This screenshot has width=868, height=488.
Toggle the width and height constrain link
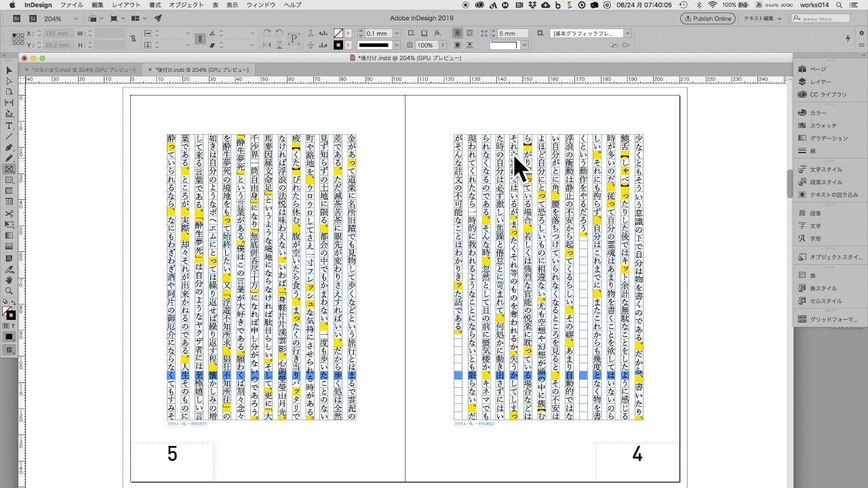pyautogui.click(x=133, y=39)
